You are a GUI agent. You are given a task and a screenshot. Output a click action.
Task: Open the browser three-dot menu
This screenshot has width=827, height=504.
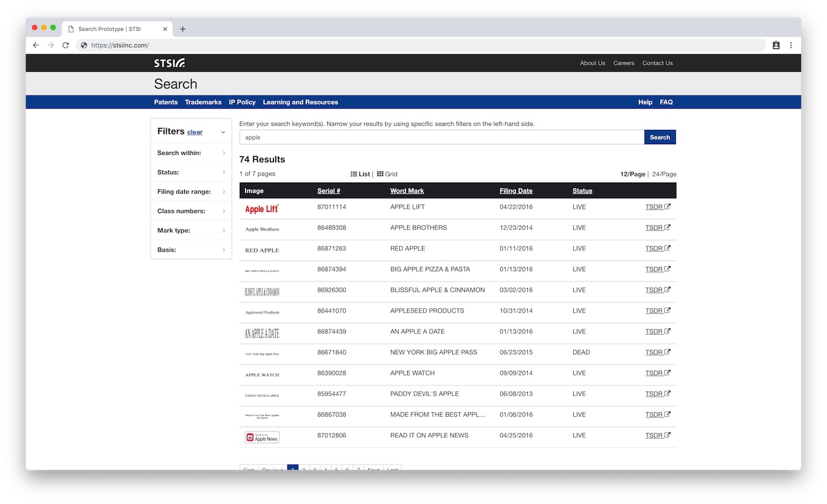point(791,45)
